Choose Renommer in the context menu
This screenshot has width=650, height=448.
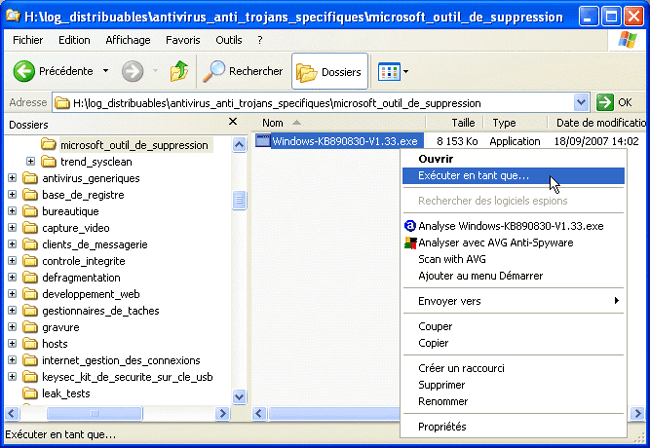point(514,401)
